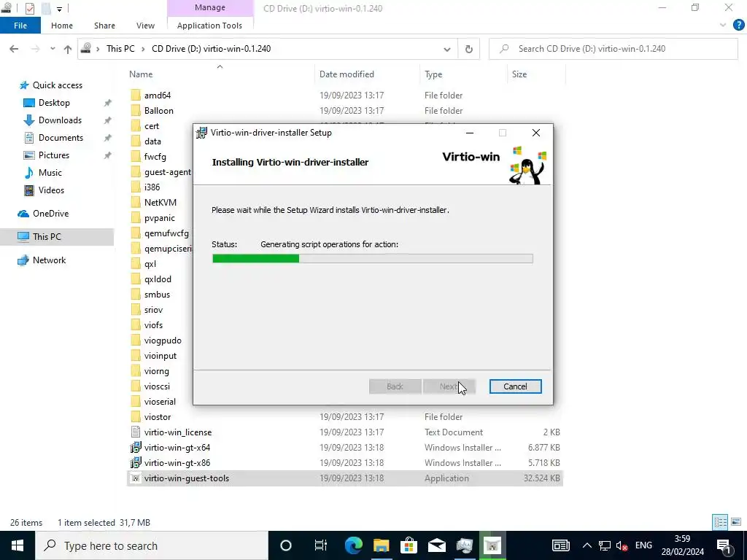
Task: Click the Manage contextual tab
Action: pos(209,7)
